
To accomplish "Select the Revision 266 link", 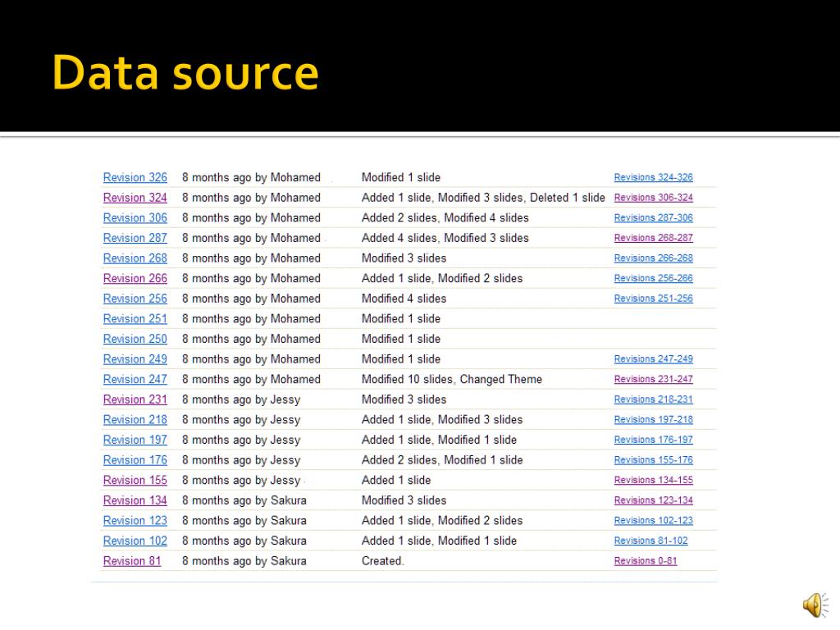I will [135, 278].
